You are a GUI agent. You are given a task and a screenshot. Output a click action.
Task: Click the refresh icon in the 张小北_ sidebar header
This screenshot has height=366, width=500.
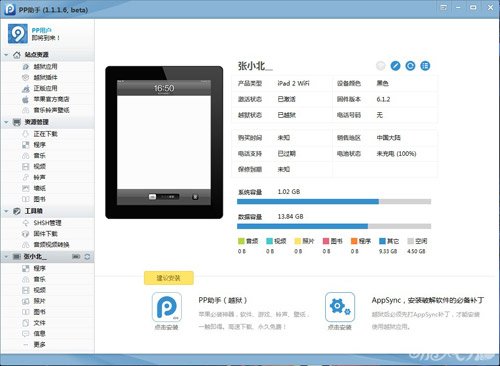87,257
